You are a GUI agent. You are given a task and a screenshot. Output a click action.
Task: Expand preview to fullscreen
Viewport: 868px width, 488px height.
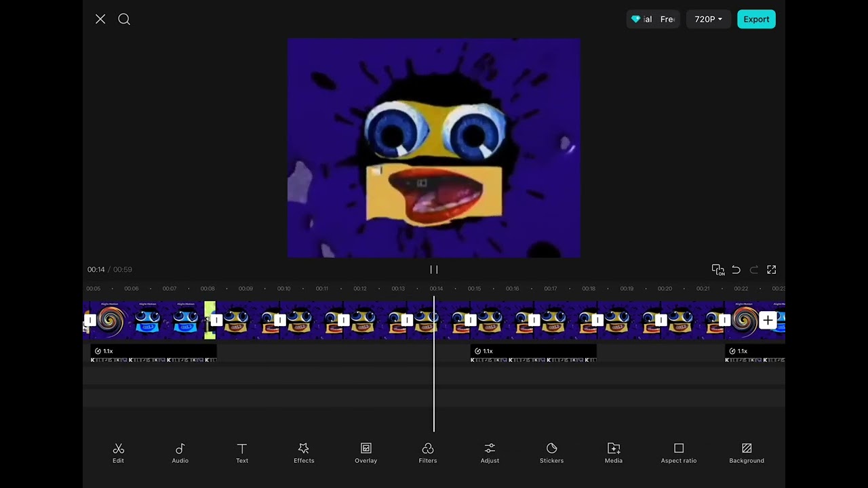coord(772,270)
